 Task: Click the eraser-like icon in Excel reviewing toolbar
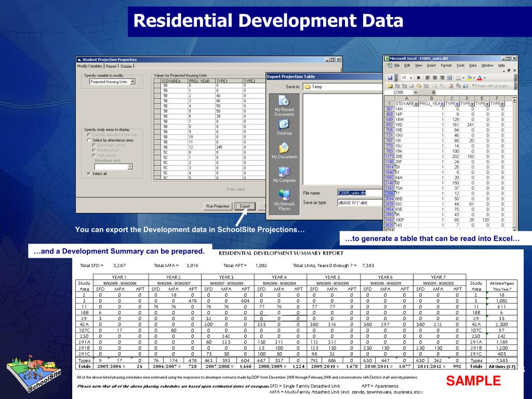(x=419, y=86)
